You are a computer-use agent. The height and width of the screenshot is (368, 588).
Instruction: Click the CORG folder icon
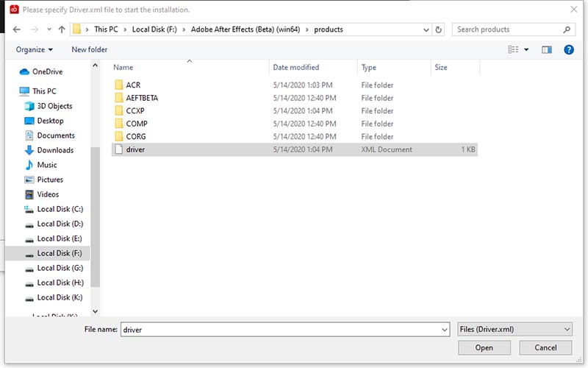(119, 136)
